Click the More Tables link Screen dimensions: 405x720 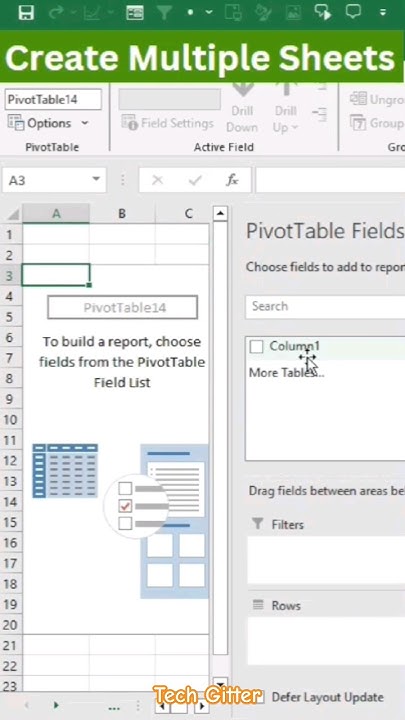(x=287, y=372)
